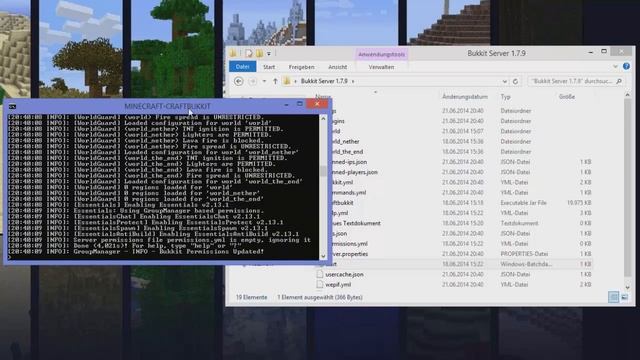Viewport: 640px width, 360px height.
Task: Switch to the Ansicht tab
Action: pos(338,67)
